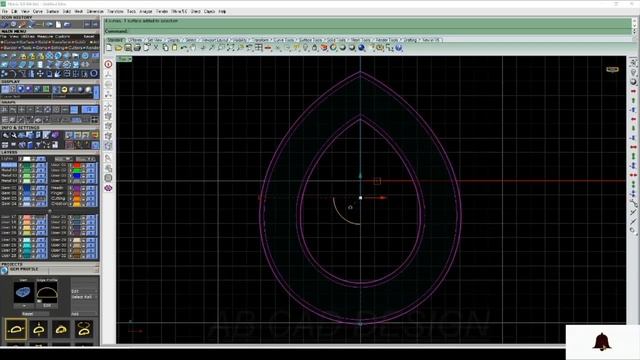This screenshot has height=360, width=640.
Task: Click the padlock Lock objects icon
Action: coord(314,48)
